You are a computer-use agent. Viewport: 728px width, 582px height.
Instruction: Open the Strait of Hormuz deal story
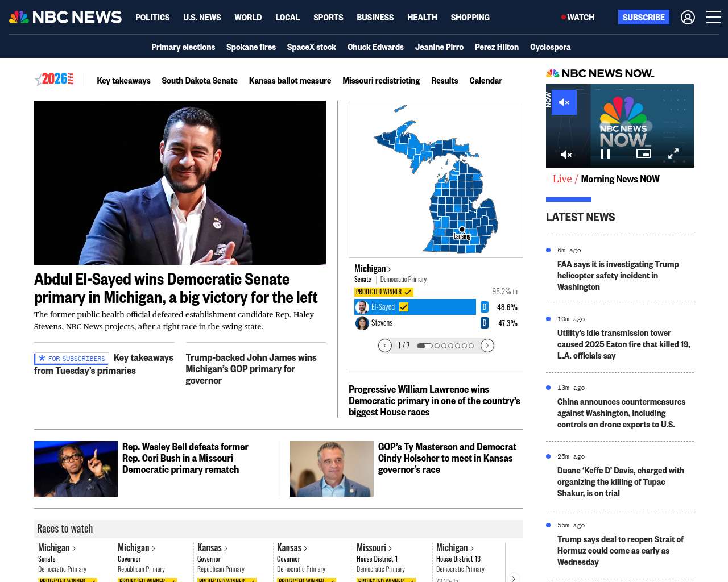point(621,551)
